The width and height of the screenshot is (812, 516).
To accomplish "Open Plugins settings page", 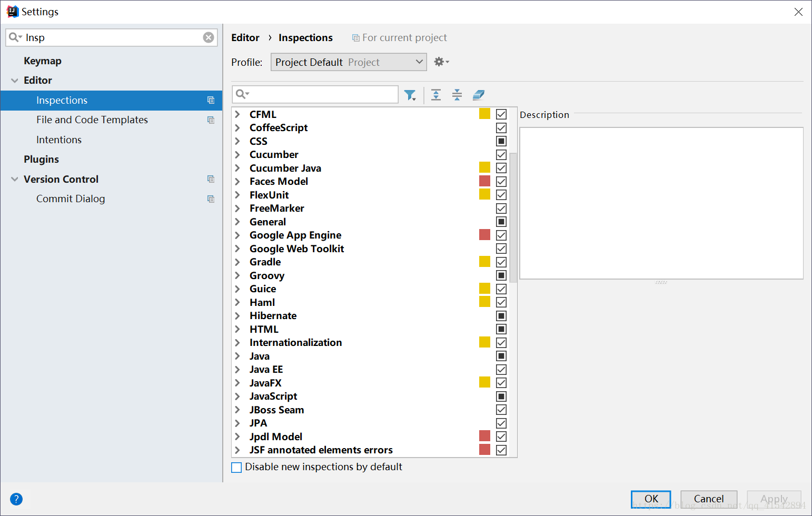I will (41, 159).
